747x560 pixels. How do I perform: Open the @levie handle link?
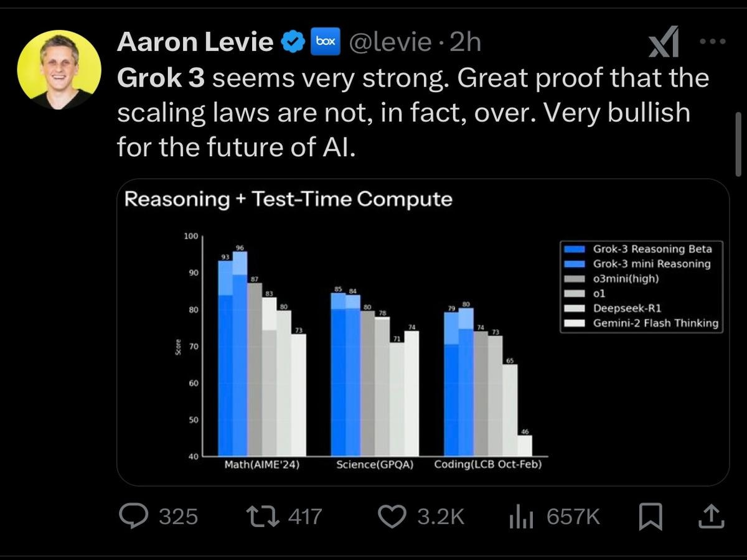(390, 42)
